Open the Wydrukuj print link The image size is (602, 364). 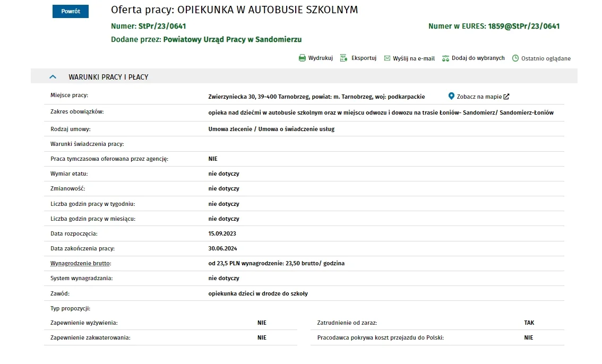320,58
